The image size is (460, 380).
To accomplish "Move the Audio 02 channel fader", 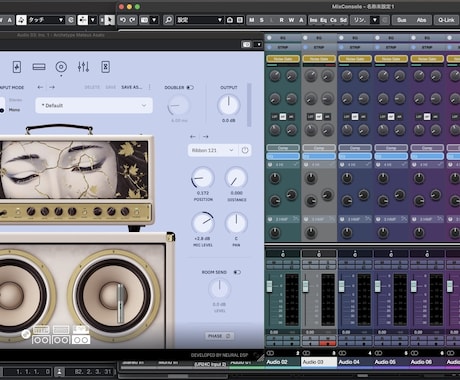I will (x=269, y=286).
